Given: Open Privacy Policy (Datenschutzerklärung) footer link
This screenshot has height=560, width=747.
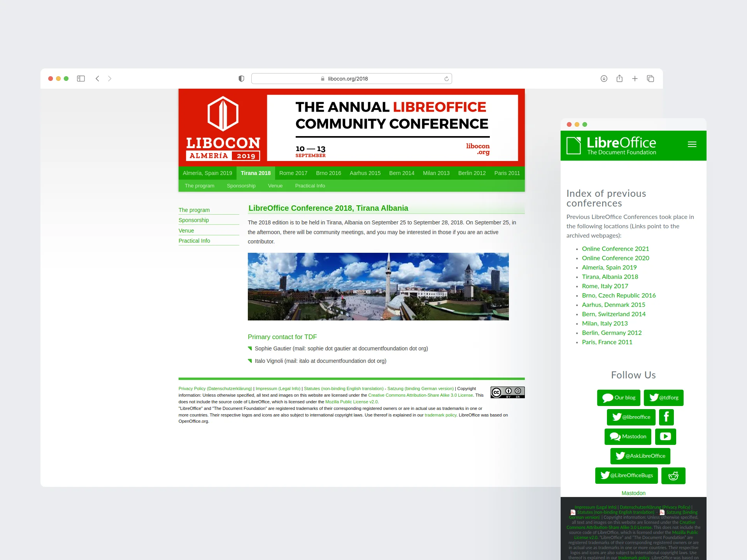Looking at the screenshot, I should click(215, 388).
